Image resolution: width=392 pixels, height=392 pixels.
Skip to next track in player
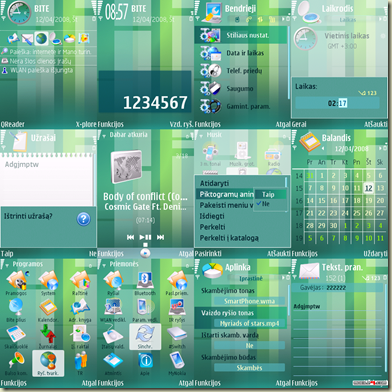tap(160, 237)
